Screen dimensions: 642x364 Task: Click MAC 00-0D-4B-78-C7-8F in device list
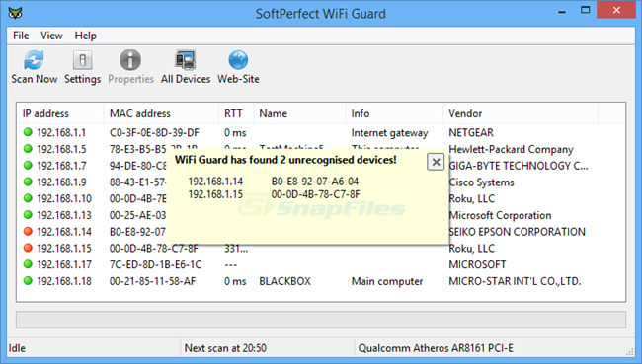(154, 249)
